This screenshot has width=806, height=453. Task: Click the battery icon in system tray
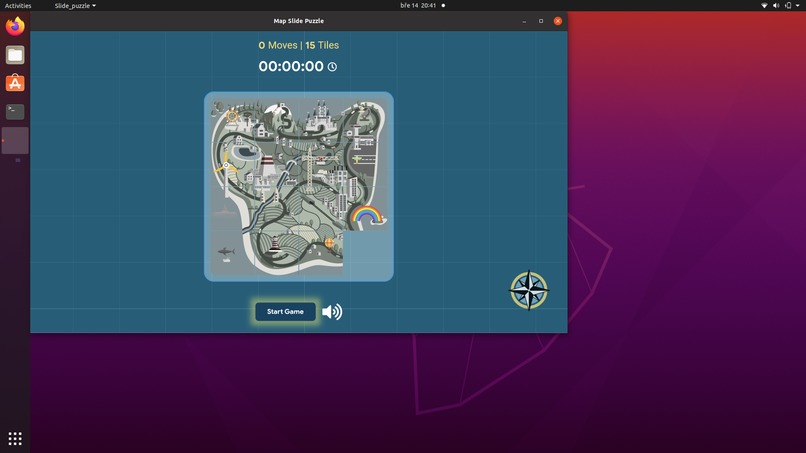788,6
